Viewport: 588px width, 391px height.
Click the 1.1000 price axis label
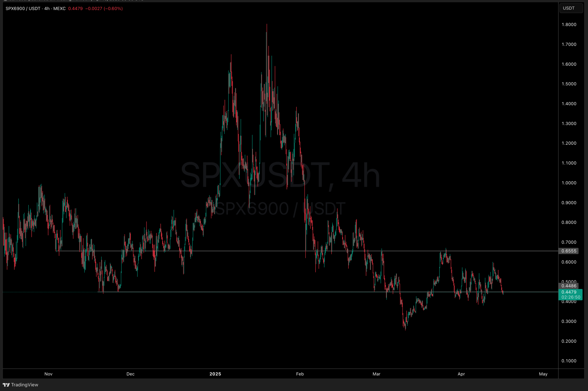(x=569, y=163)
